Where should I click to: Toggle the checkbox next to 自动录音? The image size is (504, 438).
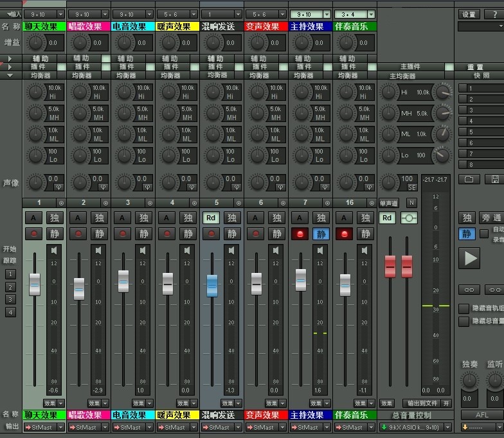[484, 234]
